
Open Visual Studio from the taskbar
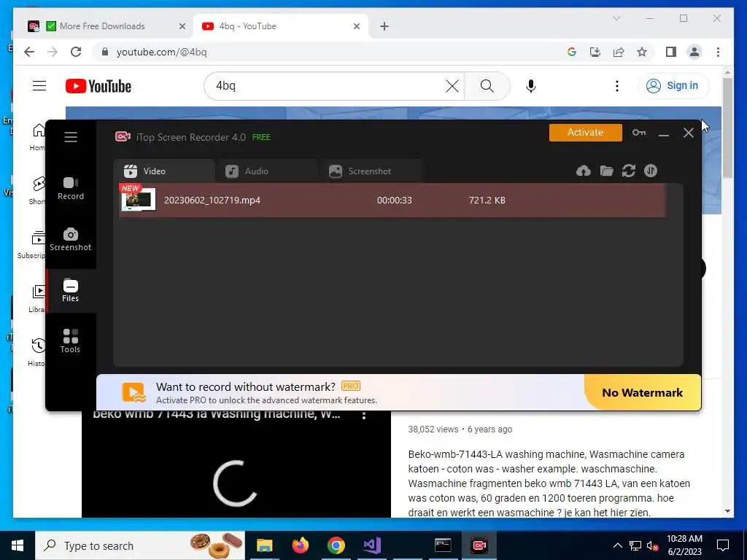371,545
